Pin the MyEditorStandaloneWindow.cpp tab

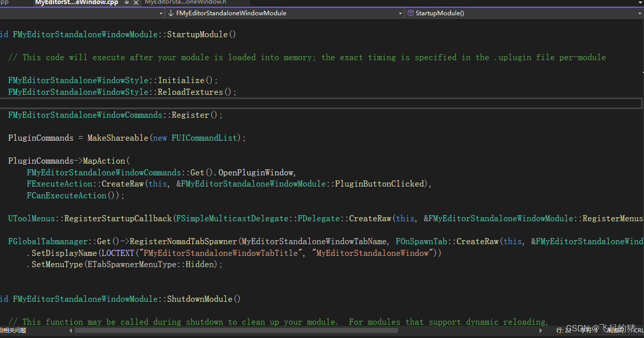tap(127, 3)
